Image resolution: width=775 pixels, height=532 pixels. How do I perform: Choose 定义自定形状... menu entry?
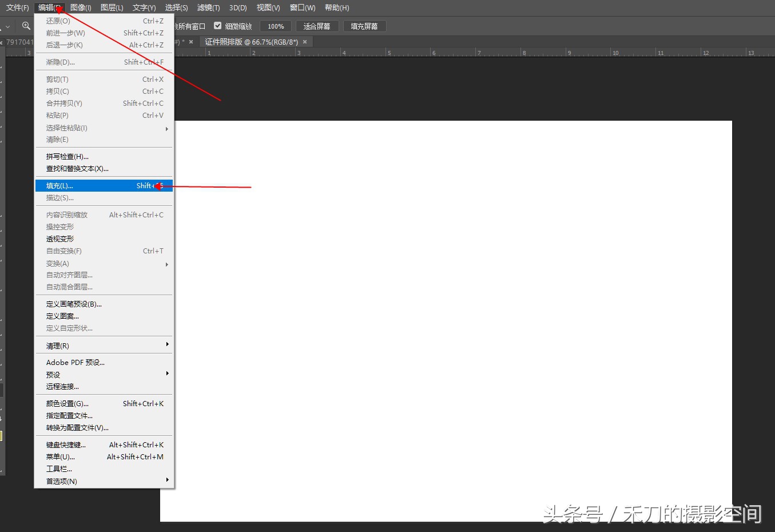pyautogui.click(x=104, y=328)
